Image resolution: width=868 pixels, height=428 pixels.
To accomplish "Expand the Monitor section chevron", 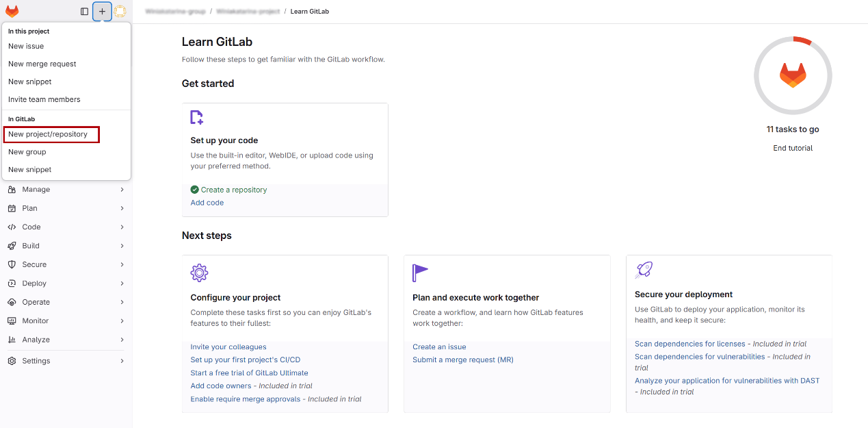I will tap(122, 320).
